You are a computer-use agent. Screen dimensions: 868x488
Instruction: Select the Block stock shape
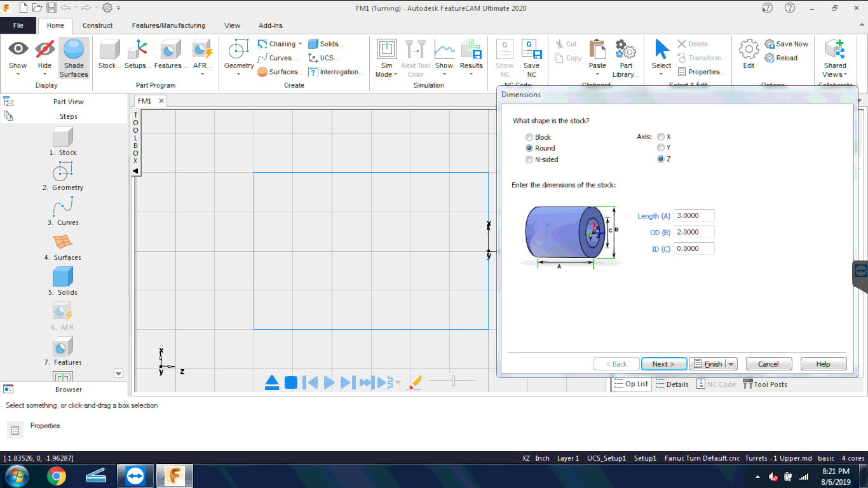click(x=529, y=137)
